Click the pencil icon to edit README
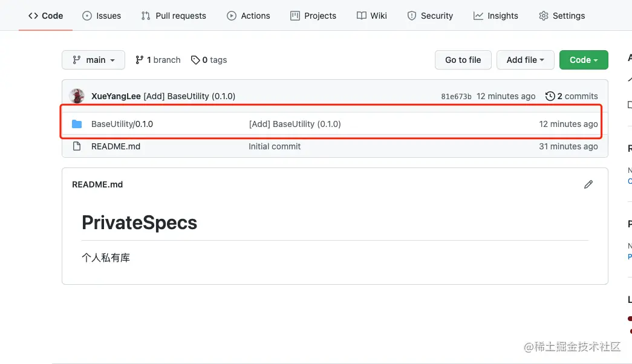 pos(588,184)
